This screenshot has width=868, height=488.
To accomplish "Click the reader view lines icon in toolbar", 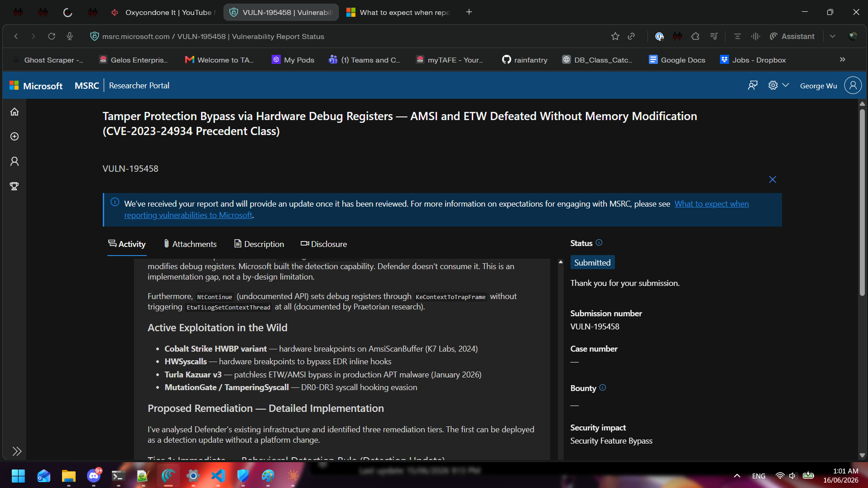I will [737, 36].
